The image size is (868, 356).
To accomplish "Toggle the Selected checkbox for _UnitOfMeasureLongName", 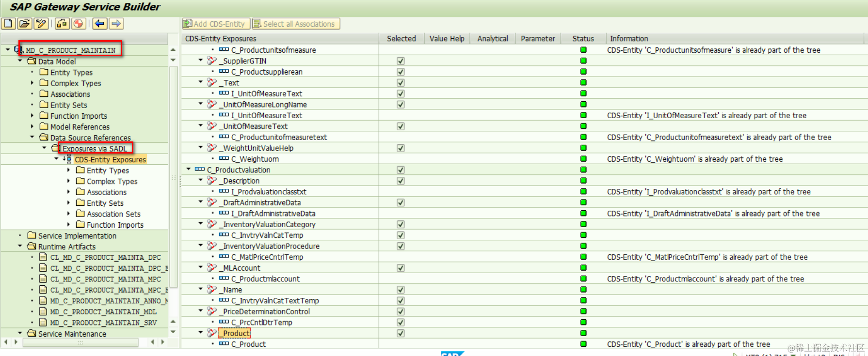I will pos(401,104).
